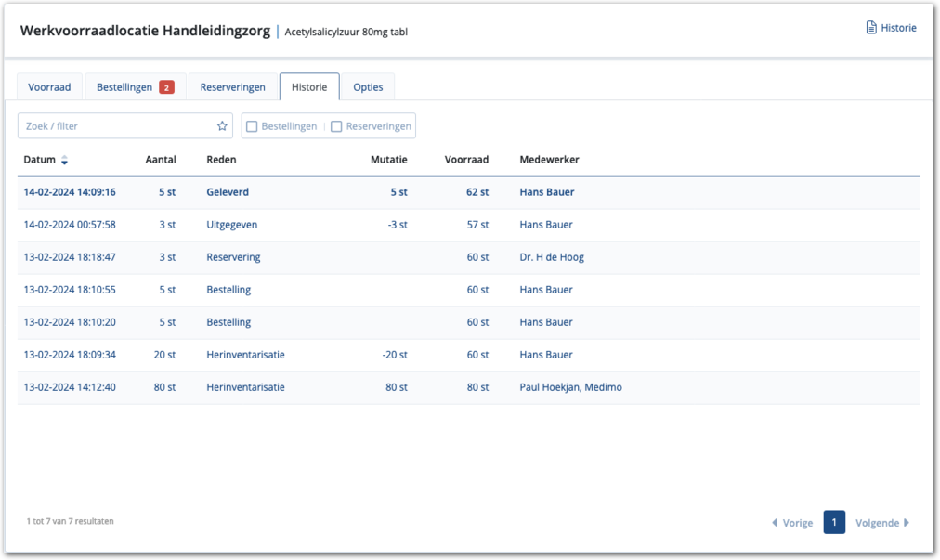940x560 pixels.
Task: Click the Vorige left arrow pagination
Action: tap(775, 523)
